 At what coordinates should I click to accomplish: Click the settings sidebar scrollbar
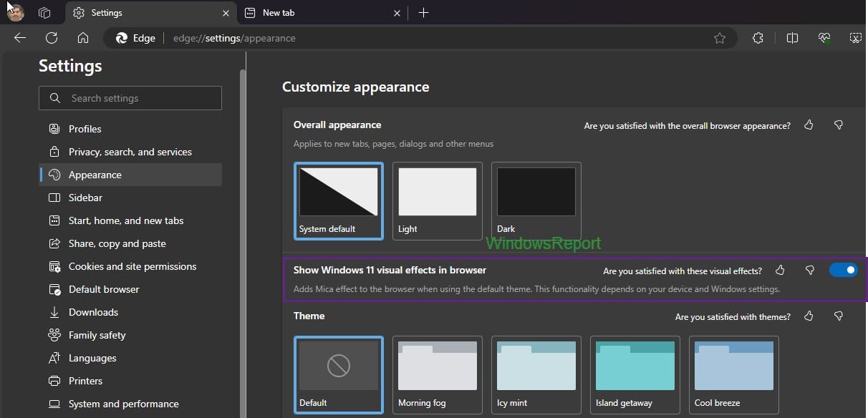click(243, 243)
